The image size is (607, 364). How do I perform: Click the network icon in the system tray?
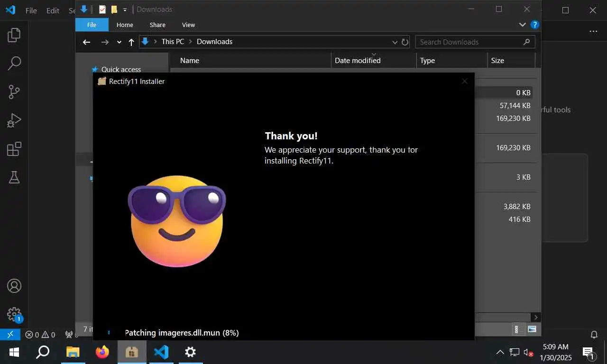(514, 352)
